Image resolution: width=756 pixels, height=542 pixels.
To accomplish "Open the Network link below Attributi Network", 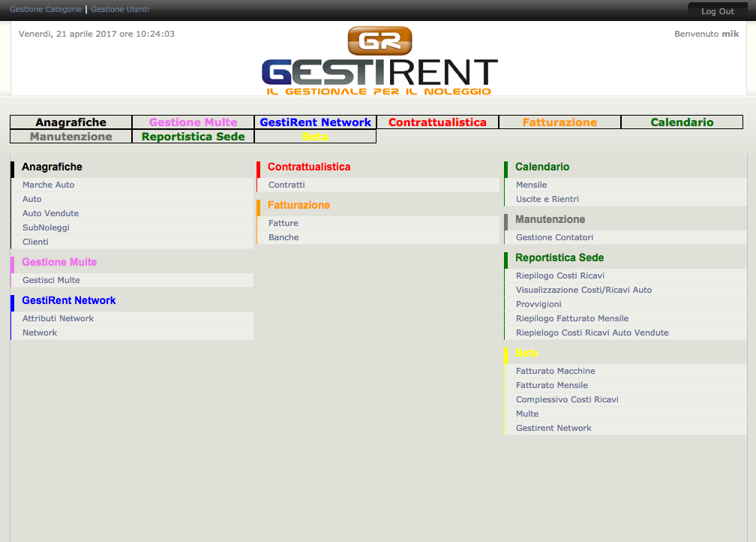I will 40,333.
